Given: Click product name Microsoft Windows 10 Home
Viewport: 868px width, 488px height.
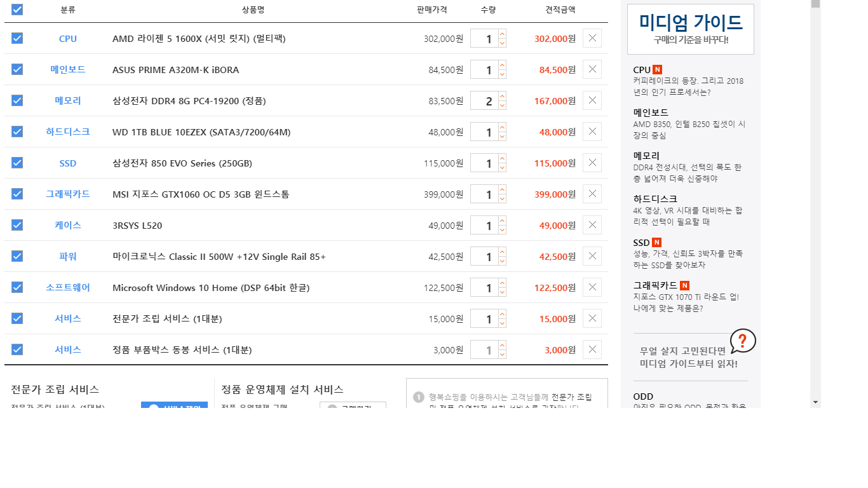Looking at the screenshot, I should [x=211, y=288].
